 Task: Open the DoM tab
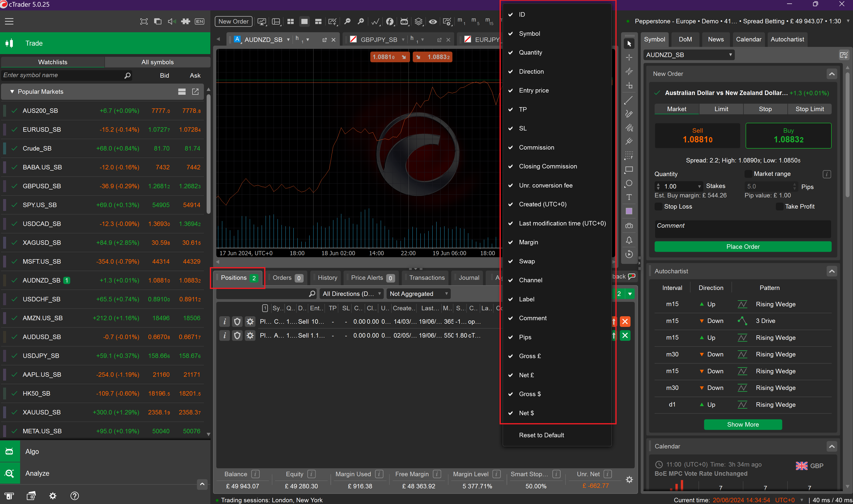click(685, 39)
